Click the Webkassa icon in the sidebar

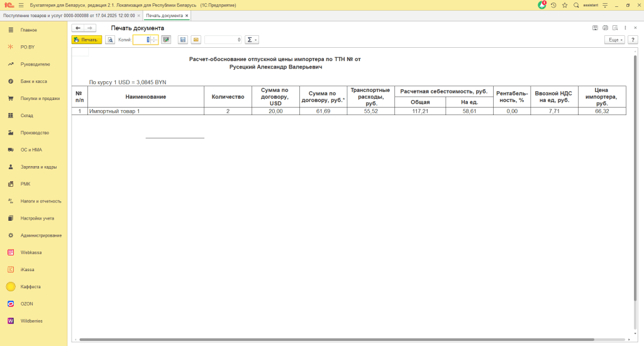click(x=11, y=253)
